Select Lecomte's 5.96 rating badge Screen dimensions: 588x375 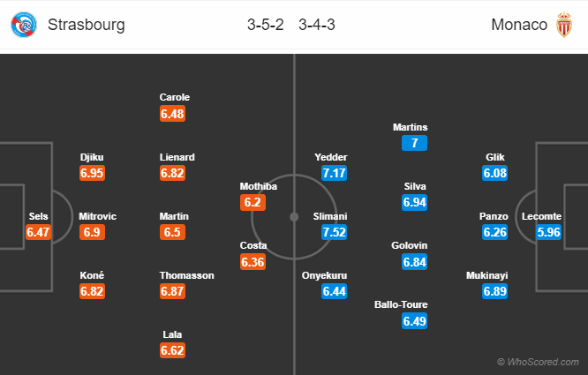click(548, 233)
